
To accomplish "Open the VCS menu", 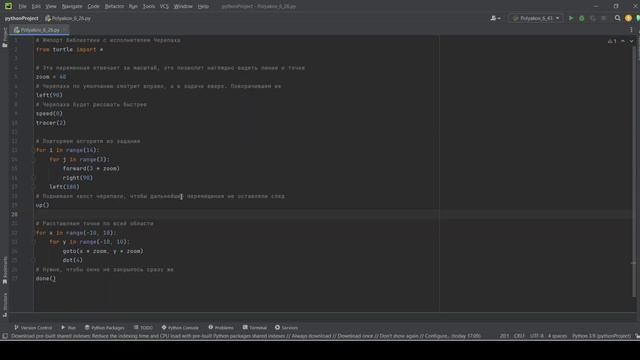I will coord(164,6).
